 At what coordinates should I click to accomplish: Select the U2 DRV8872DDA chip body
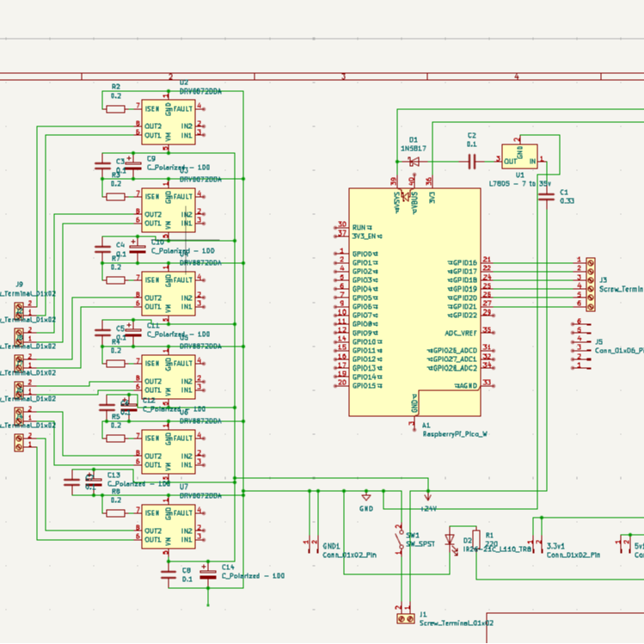[x=169, y=122]
